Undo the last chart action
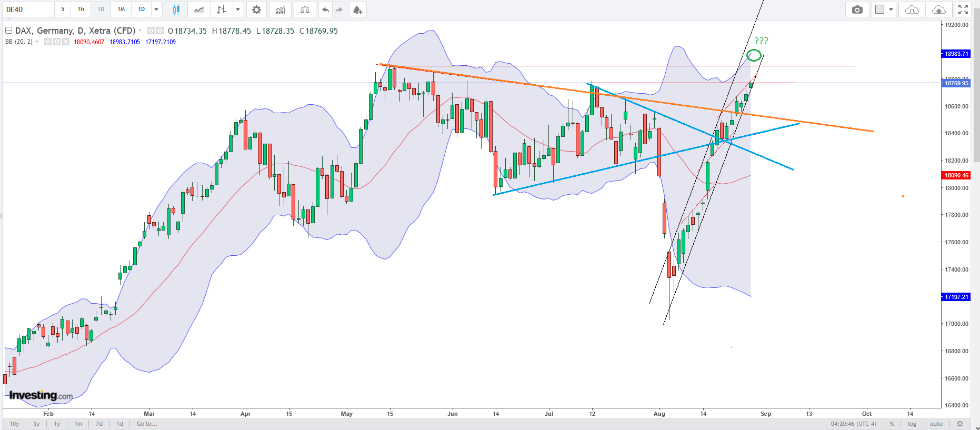 pyautogui.click(x=325, y=9)
